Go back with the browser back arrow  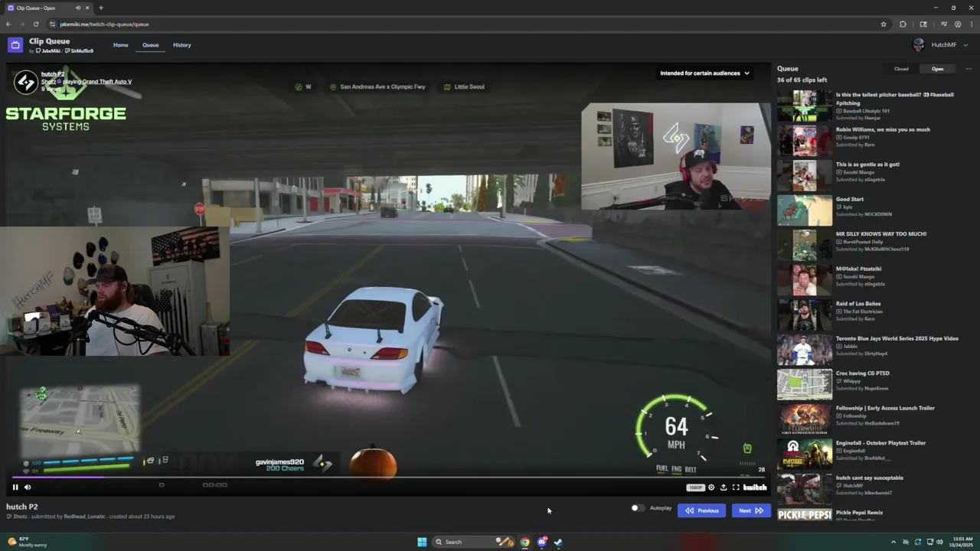pos(8,24)
